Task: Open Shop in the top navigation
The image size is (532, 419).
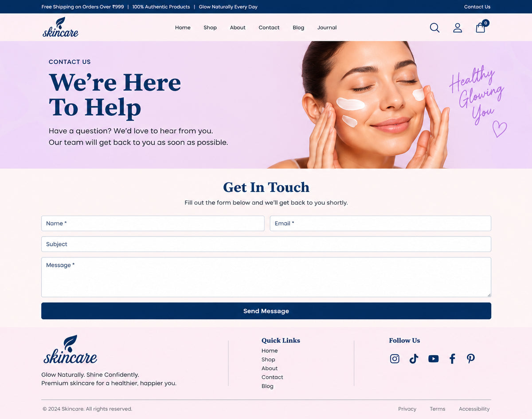Action: [x=210, y=27]
